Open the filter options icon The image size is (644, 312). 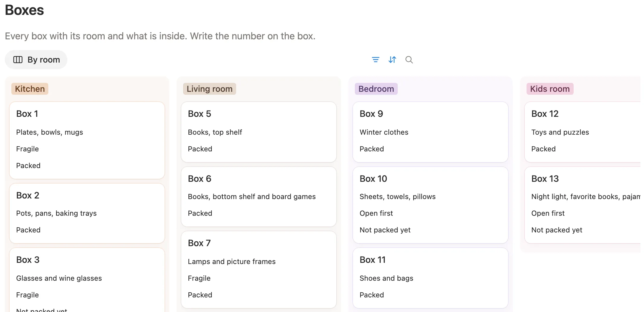click(376, 60)
